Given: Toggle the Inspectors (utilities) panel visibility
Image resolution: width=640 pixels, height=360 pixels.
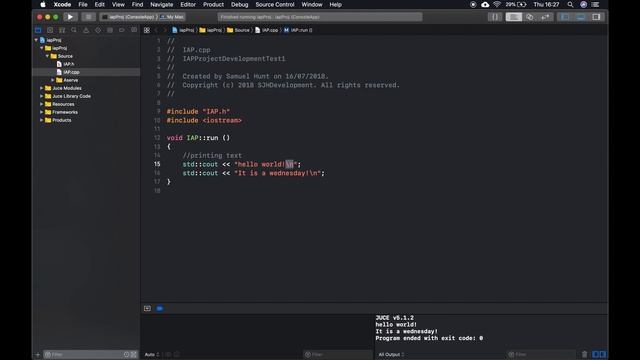Looking at the screenshot, I should (x=596, y=17).
